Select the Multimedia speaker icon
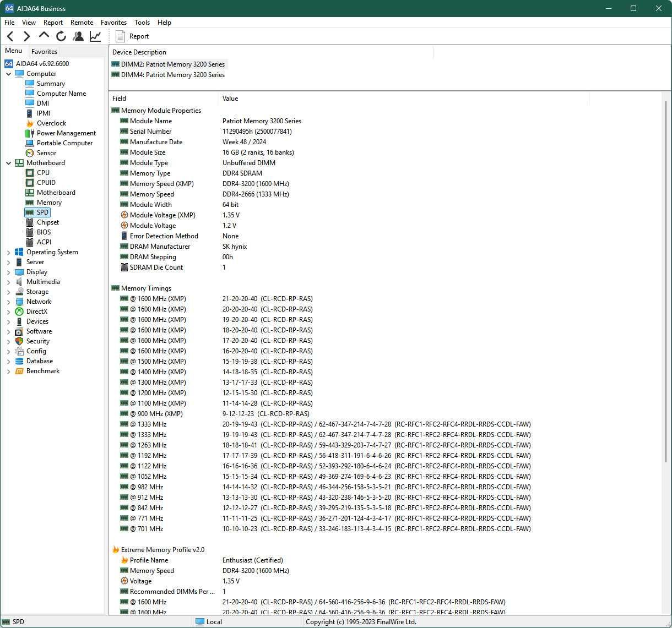Viewport: 672px width, 628px height. [x=19, y=282]
